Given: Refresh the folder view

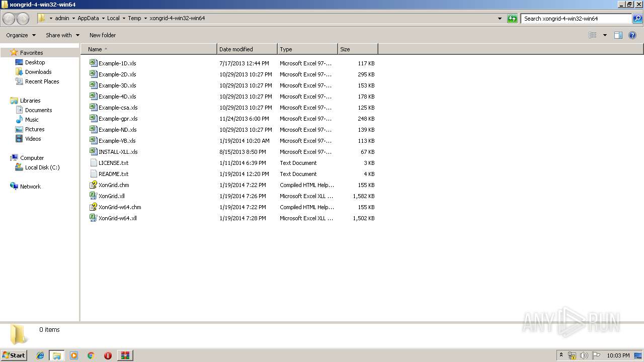Looking at the screenshot, I should tap(512, 19).
